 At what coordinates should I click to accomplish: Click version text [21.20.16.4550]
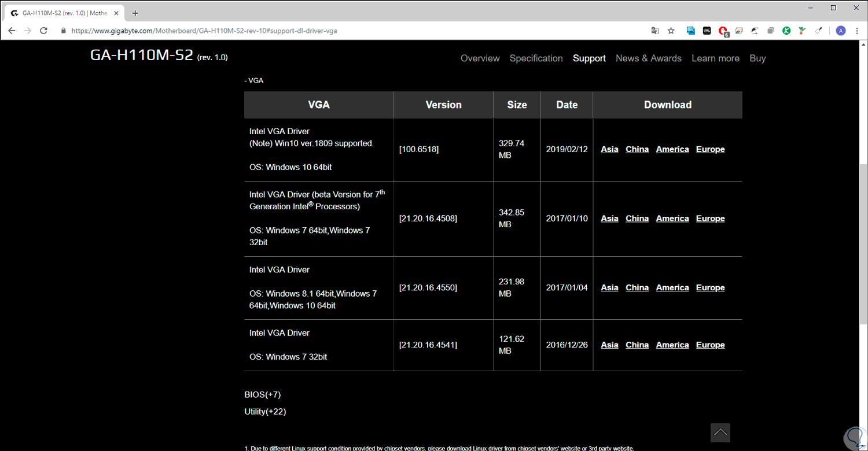tap(428, 287)
